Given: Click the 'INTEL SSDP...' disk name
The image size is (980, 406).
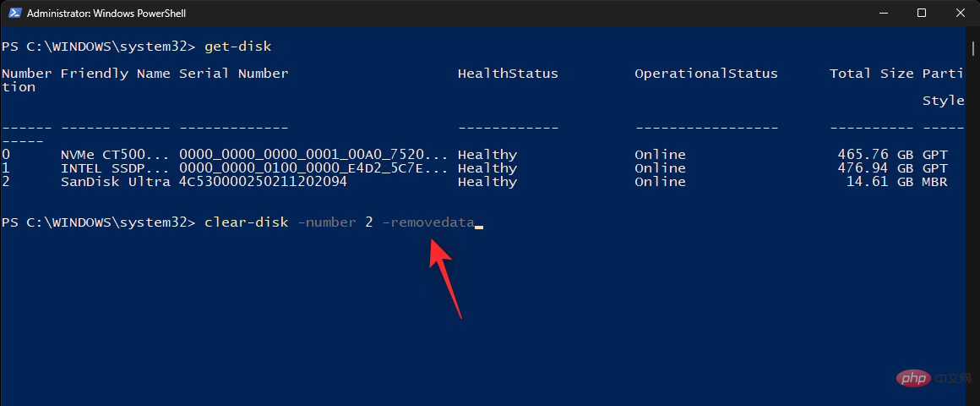Looking at the screenshot, I should [x=115, y=168].
